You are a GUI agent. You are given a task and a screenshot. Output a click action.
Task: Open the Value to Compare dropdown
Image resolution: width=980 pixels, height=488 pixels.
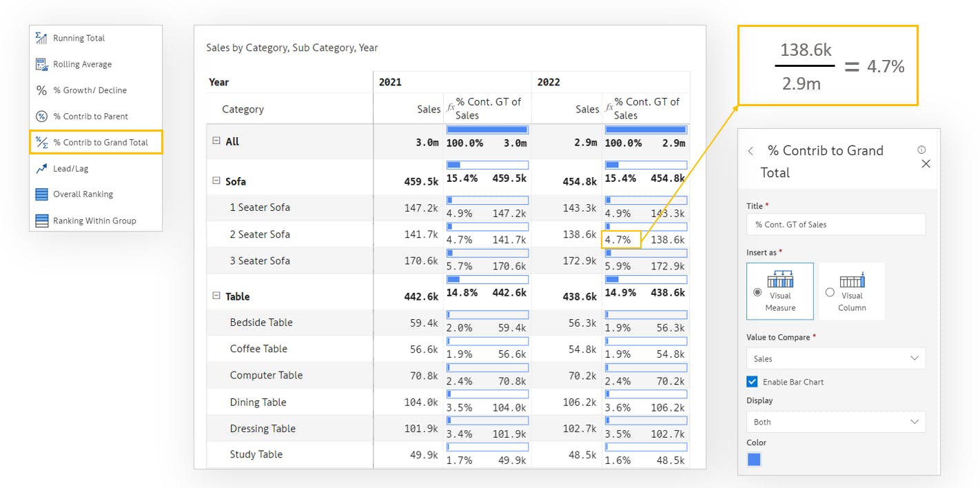tap(835, 358)
